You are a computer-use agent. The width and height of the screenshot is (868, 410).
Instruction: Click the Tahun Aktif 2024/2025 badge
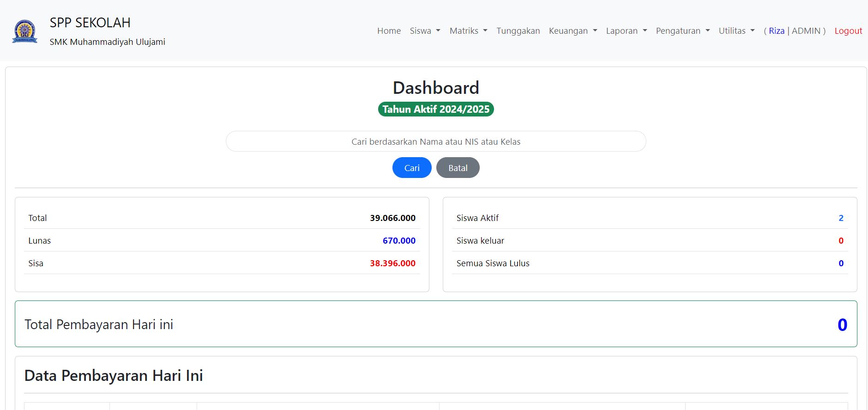coord(435,109)
